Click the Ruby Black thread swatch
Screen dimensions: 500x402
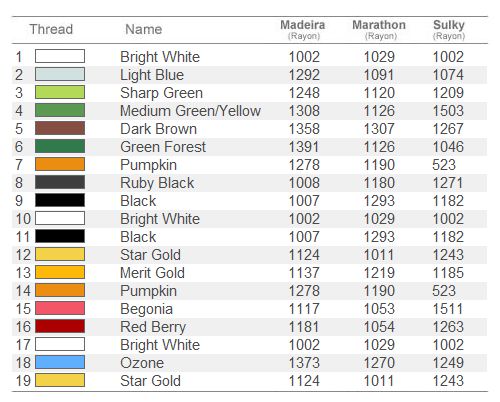point(60,182)
